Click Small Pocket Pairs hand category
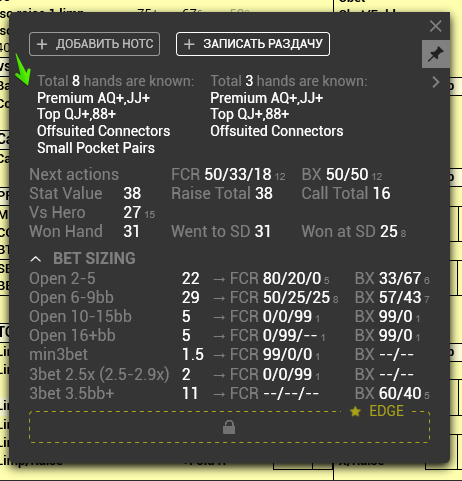 96,148
